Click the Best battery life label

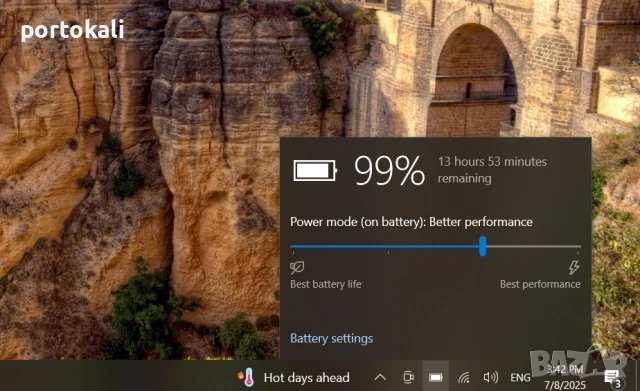point(326,284)
